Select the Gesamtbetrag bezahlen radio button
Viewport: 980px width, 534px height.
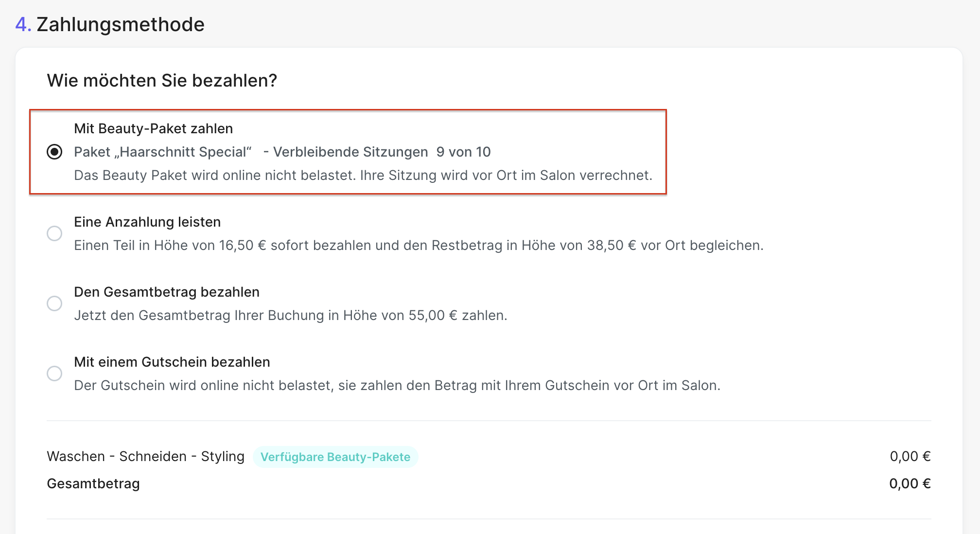pos(54,303)
